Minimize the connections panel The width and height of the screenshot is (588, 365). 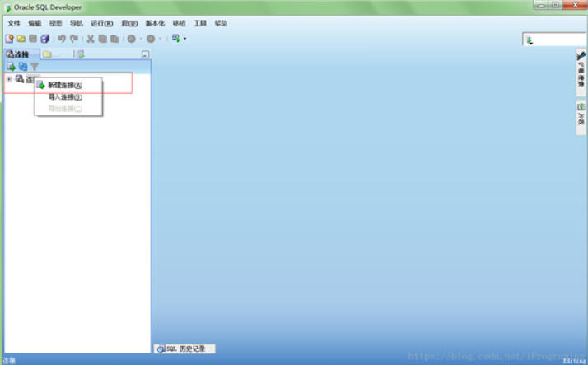click(x=145, y=54)
